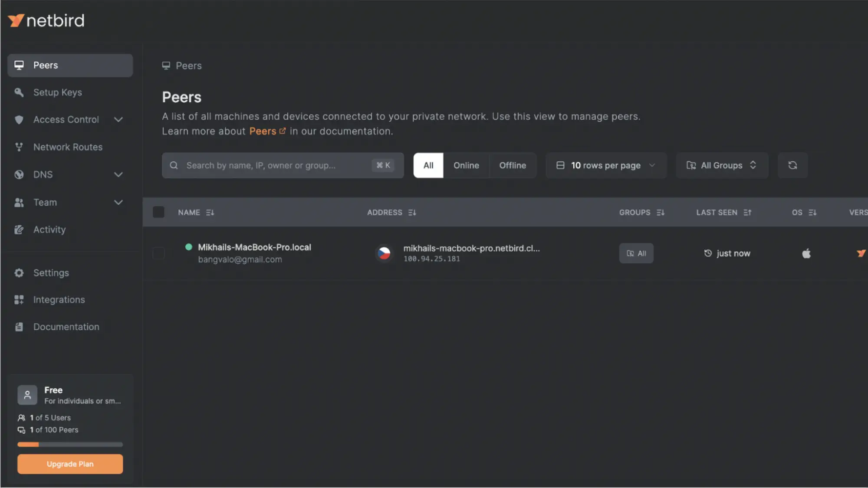The width and height of the screenshot is (868, 488).
Task: Filter peers to show Online only
Action: 466,165
